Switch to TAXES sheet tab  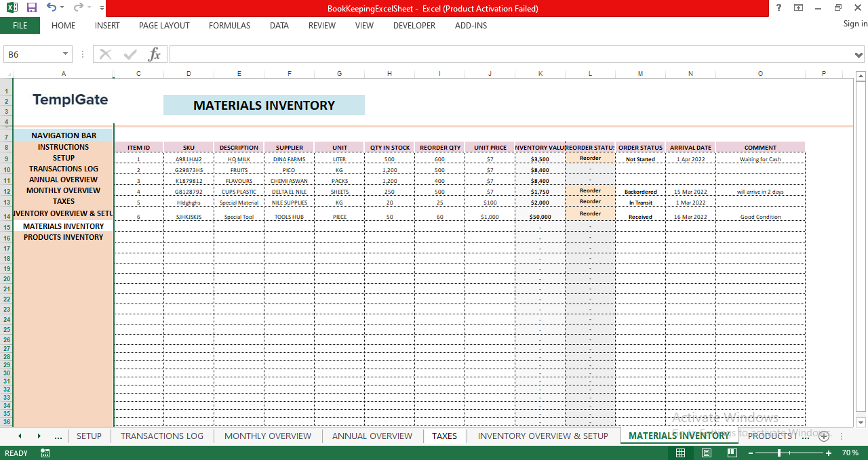[445, 436]
